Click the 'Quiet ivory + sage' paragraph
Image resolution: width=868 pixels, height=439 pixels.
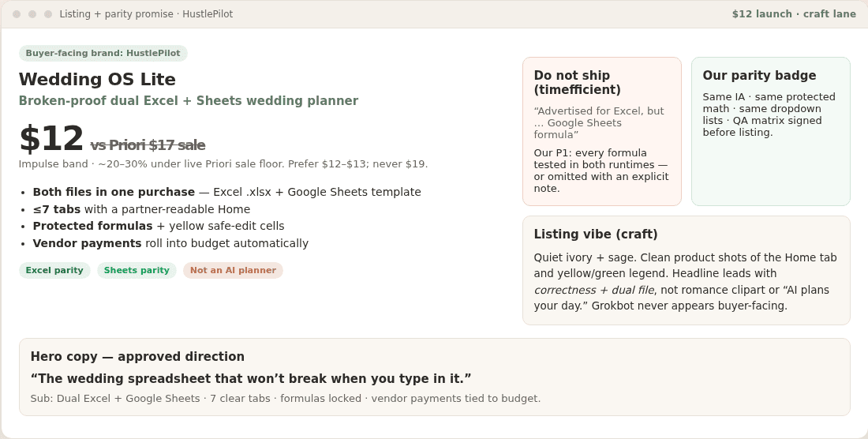coord(685,282)
